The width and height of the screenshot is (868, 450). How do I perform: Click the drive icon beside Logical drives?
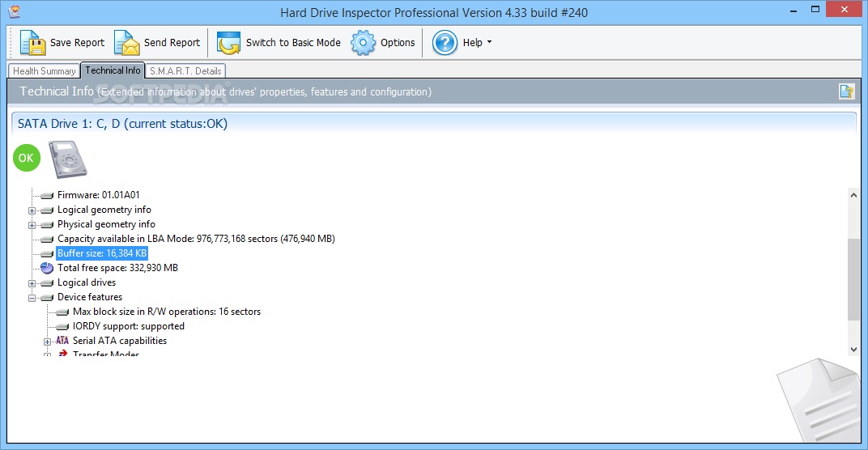pyautogui.click(x=48, y=282)
